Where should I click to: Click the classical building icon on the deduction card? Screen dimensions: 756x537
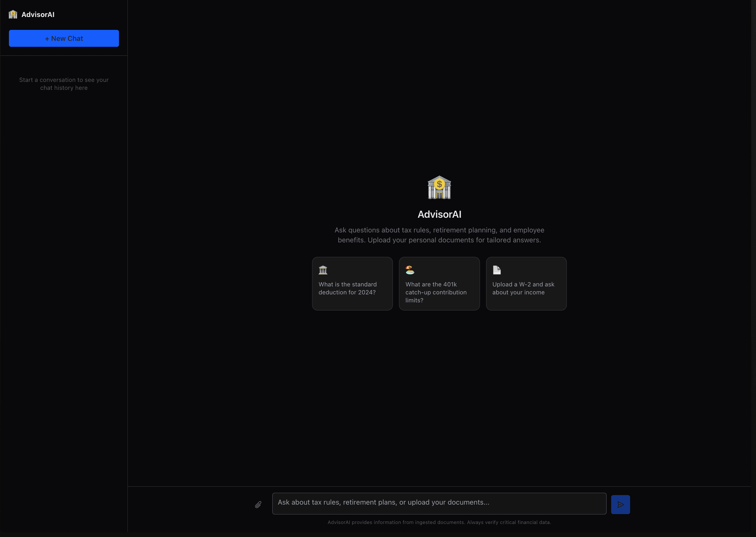[323, 270]
